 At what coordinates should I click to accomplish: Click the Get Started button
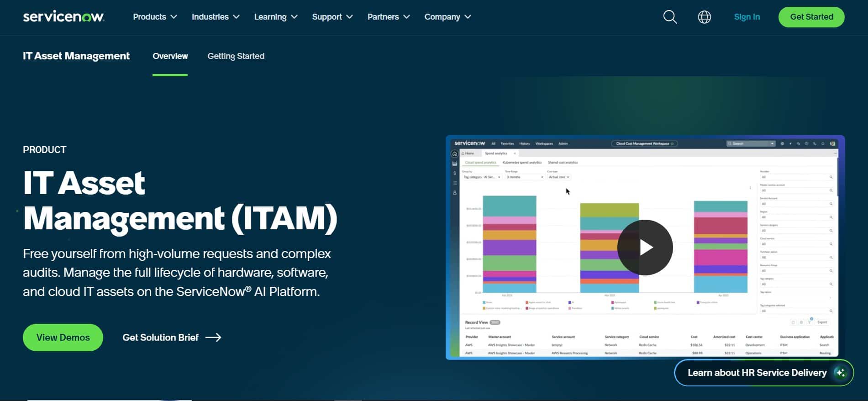click(x=811, y=17)
